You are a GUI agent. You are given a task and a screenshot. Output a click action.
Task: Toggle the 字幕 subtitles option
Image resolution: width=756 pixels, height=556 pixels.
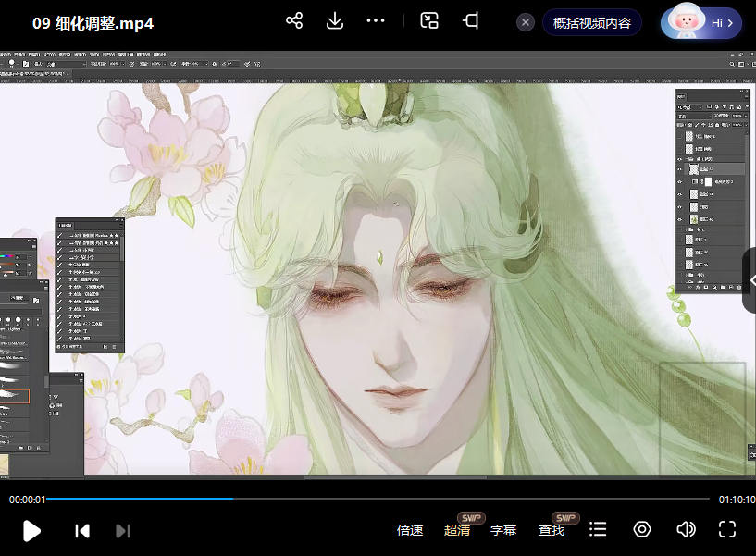point(503,530)
